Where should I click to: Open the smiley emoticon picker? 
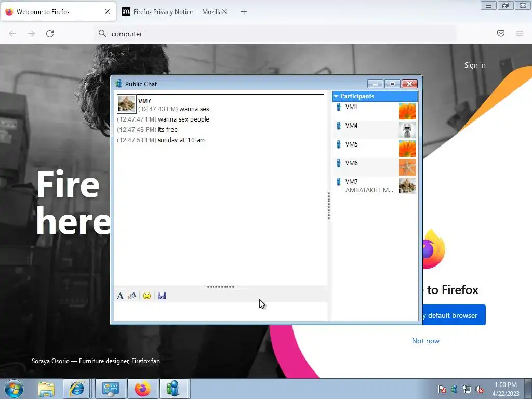tap(147, 296)
